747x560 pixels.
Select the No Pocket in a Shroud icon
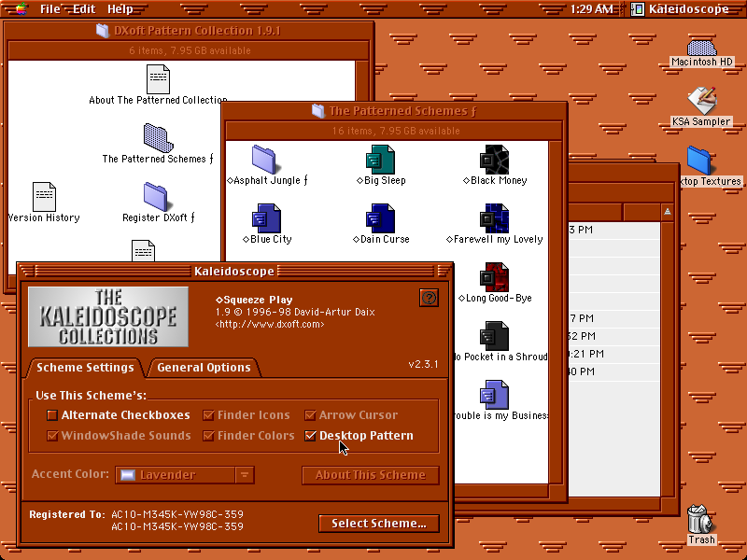[x=494, y=336]
